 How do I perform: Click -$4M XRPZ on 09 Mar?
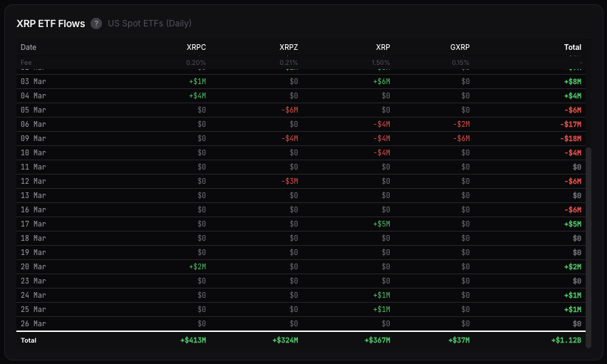click(x=289, y=139)
